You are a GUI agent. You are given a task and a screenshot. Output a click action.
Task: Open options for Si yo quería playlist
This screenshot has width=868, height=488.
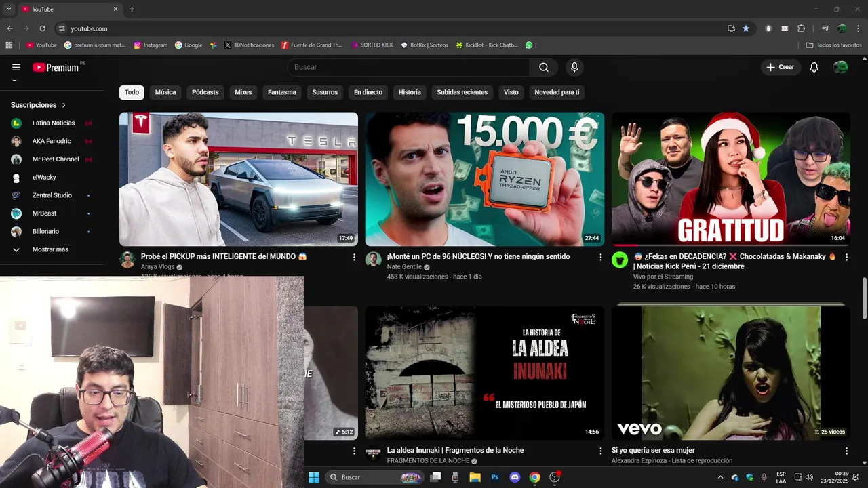point(846,451)
